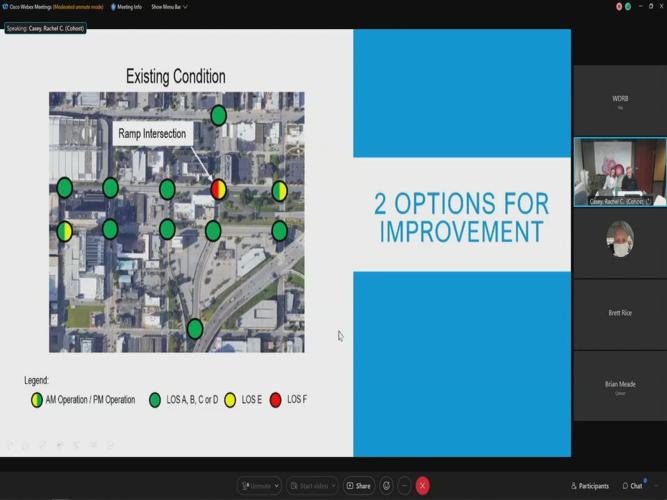
Task: Click the Meeting Info link
Action: (x=129, y=7)
